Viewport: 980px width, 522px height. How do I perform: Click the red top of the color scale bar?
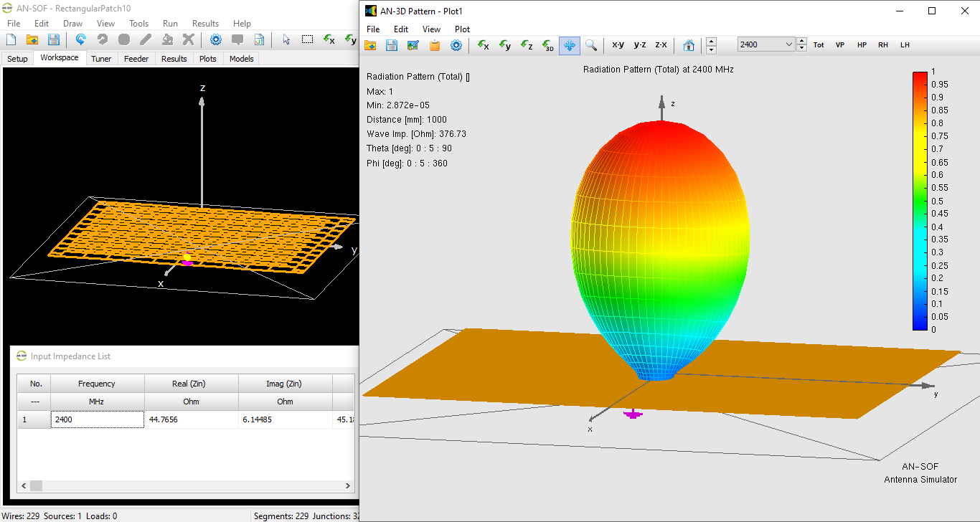(920, 77)
